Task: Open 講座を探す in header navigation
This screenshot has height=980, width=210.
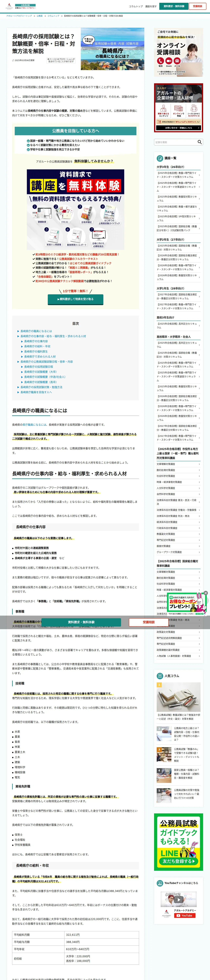Action: point(151,7)
